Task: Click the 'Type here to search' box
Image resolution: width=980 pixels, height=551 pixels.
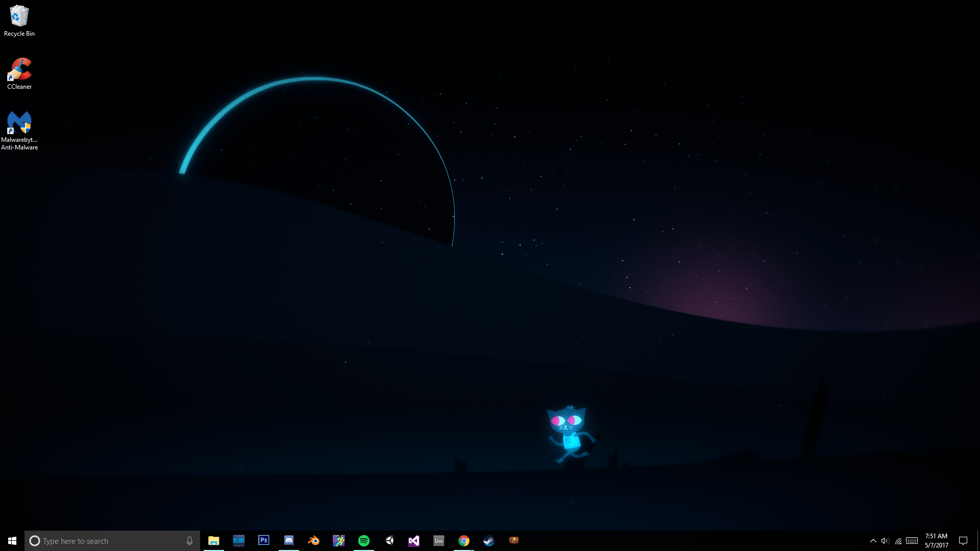Action: tap(107, 541)
